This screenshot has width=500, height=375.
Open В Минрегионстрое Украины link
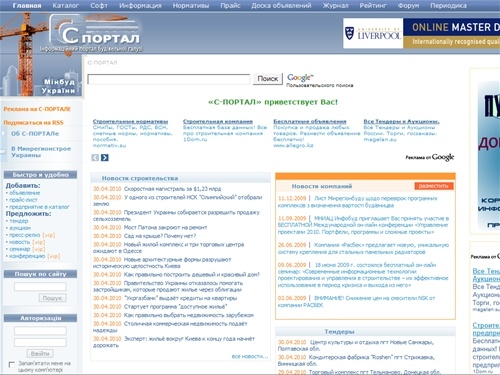click(x=41, y=152)
